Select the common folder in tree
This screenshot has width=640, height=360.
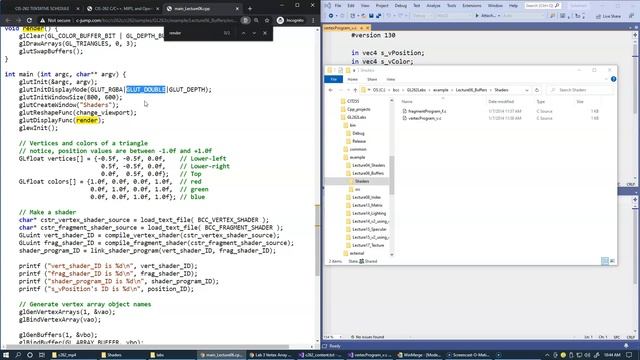click(357, 149)
